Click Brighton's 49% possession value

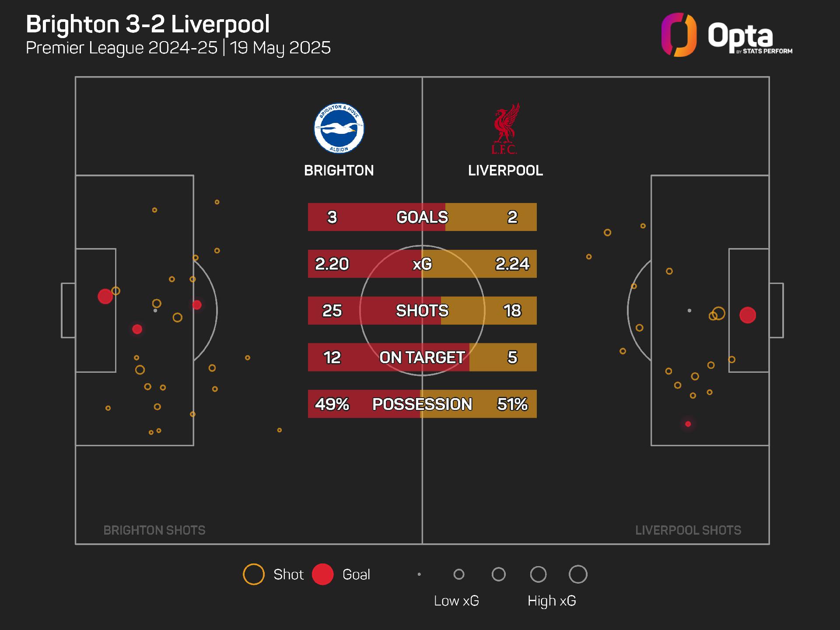click(332, 404)
